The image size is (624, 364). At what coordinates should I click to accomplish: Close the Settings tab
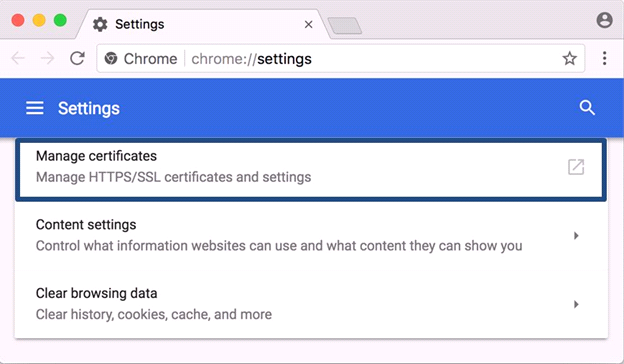coord(308,25)
